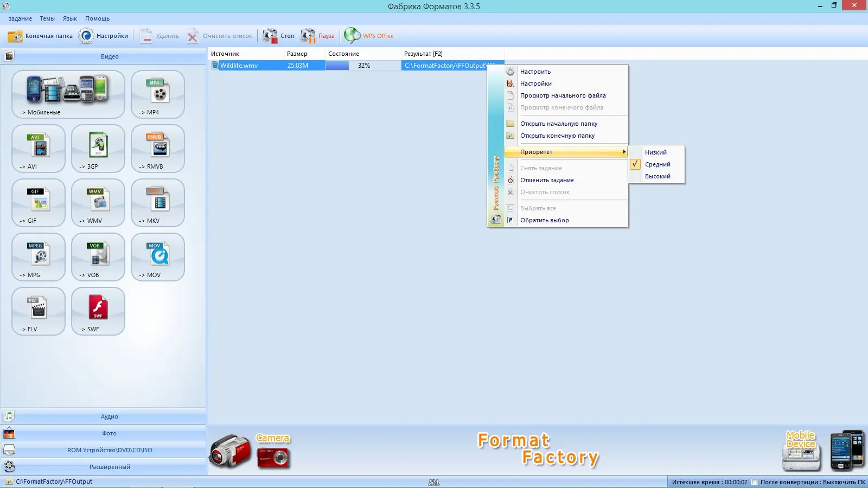868x488 pixels.
Task: Select Открыть конечную папку
Action: pyautogui.click(x=566, y=136)
